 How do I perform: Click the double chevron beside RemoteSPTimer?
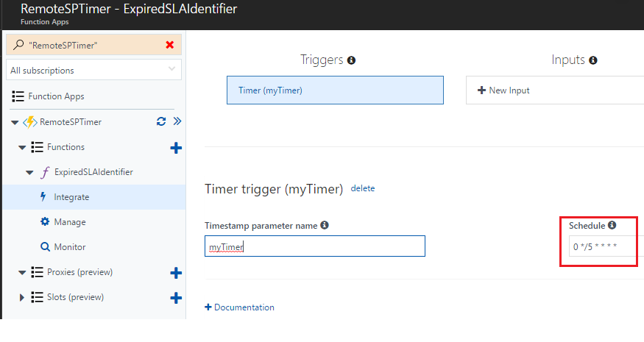coord(177,121)
